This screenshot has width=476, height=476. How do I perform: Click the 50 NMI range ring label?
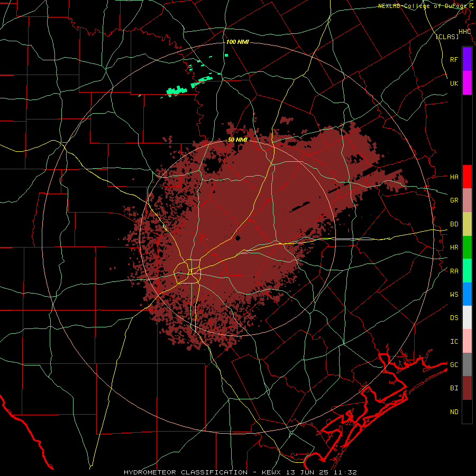[237, 140]
